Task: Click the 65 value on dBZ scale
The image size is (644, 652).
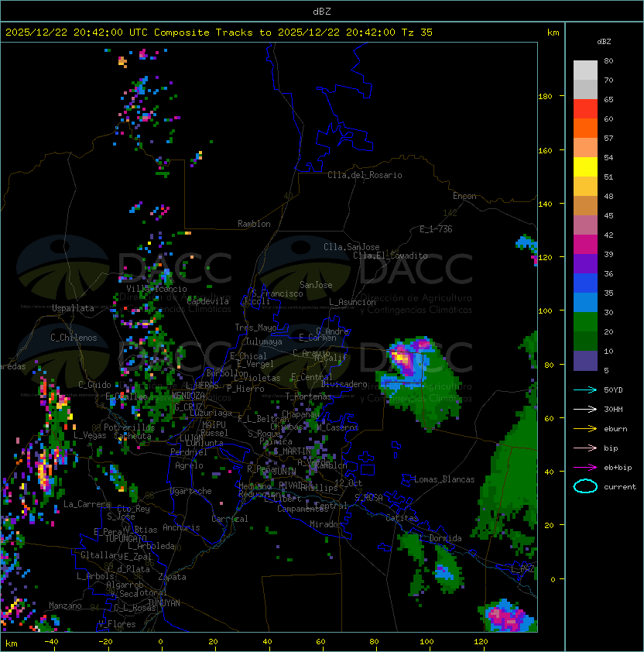Action: [608, 99]
